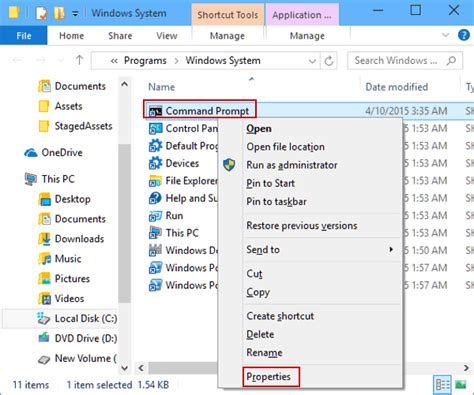
Task: Click the navigation pane scroll up arrow
Action: tap(124, 85)
